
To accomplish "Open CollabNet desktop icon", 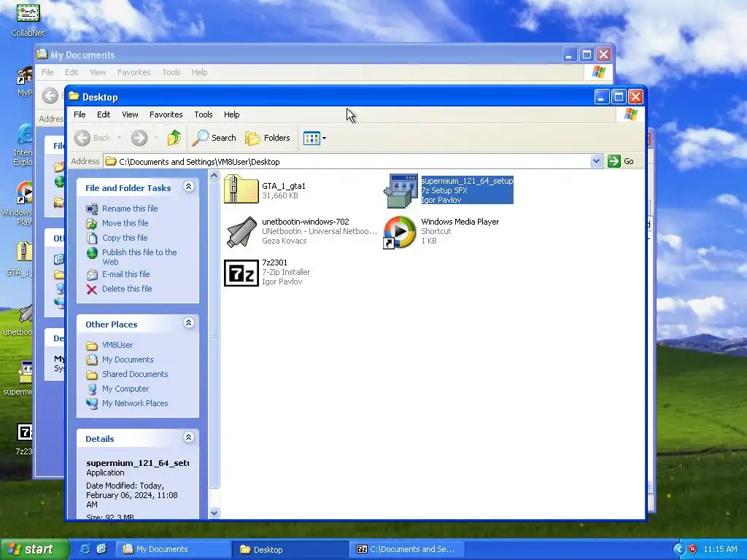I will click(28, 19).
